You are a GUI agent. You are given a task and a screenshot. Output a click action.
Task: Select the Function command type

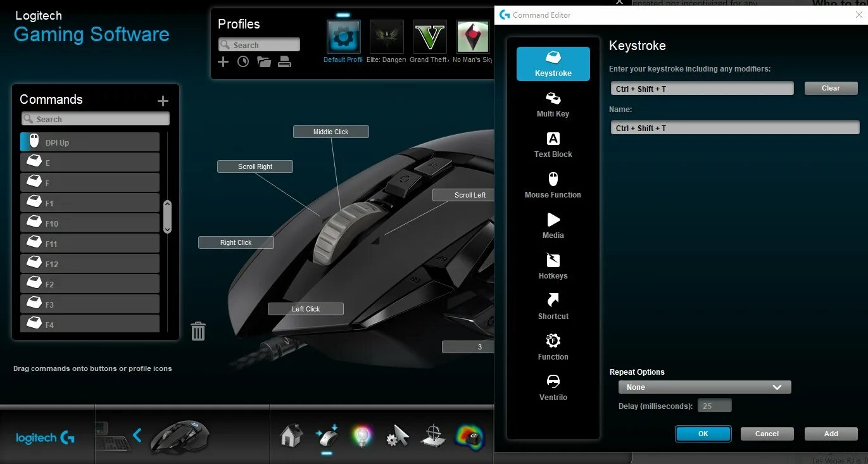click(553, 348)
